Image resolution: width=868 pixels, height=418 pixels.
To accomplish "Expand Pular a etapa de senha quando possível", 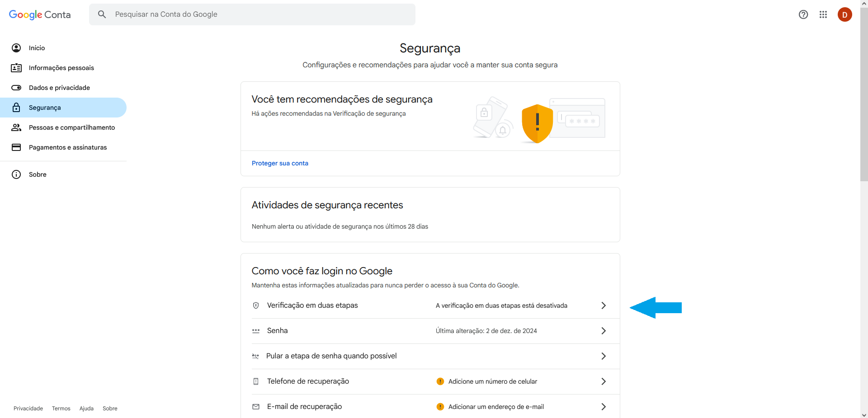I will click(x=603, y=356).
